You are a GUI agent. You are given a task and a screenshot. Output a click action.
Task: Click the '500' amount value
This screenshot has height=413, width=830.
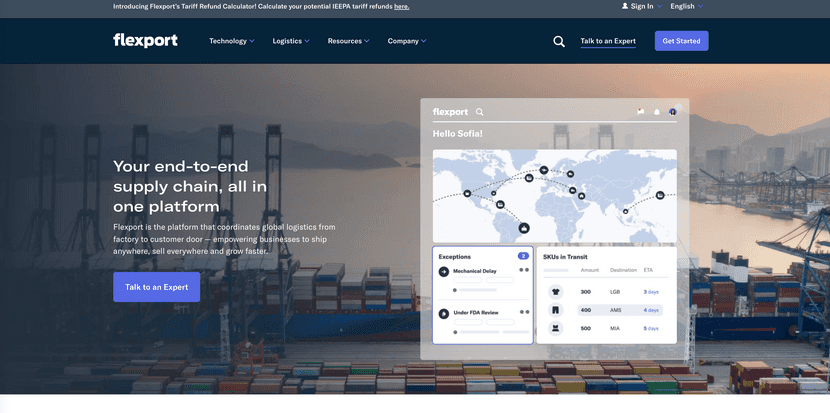click(x=585, y=328)
